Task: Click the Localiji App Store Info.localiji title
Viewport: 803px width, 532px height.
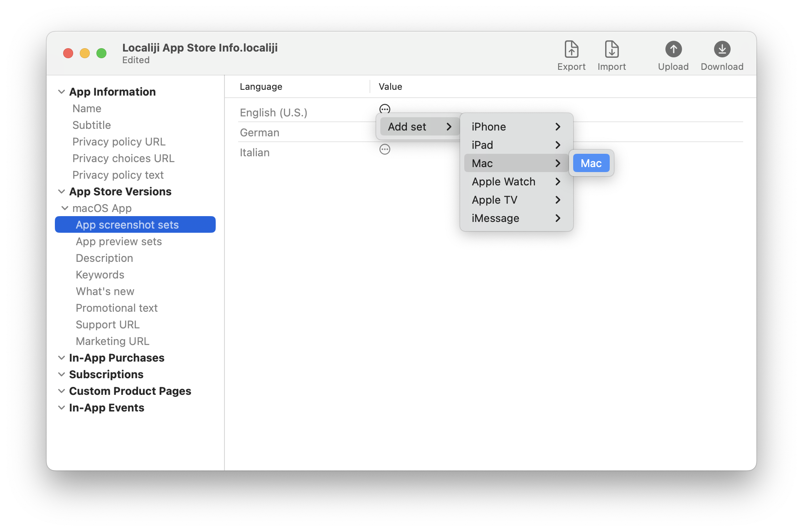Action: (x=200, y=48)
